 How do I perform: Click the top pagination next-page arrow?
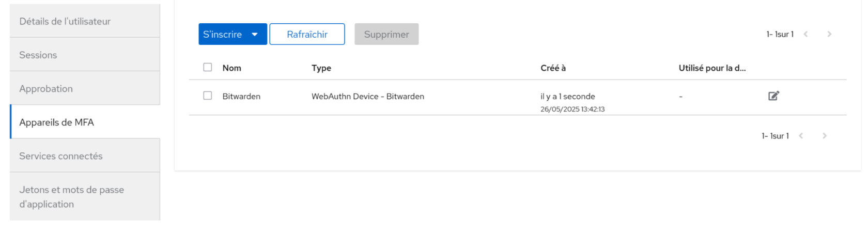point(829,34)
